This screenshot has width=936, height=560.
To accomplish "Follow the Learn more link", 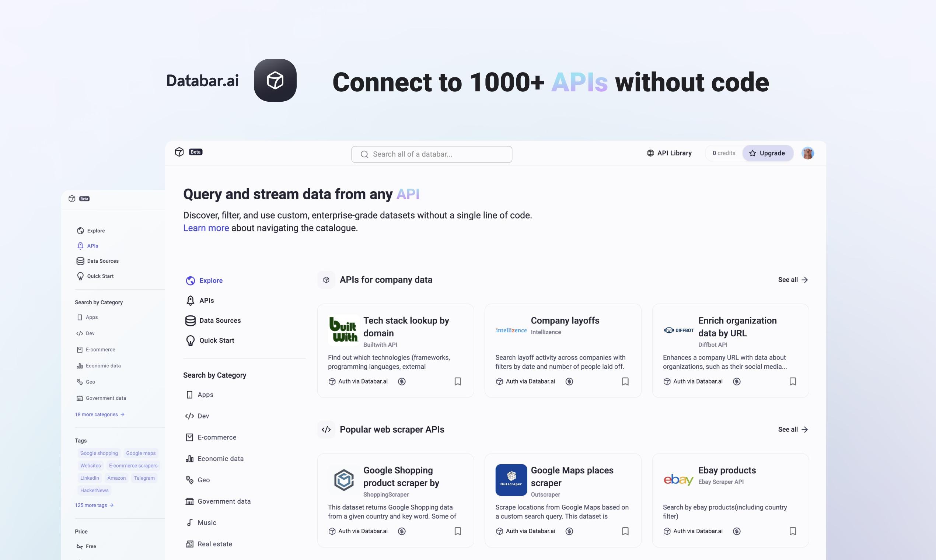I will click(206, 228).
